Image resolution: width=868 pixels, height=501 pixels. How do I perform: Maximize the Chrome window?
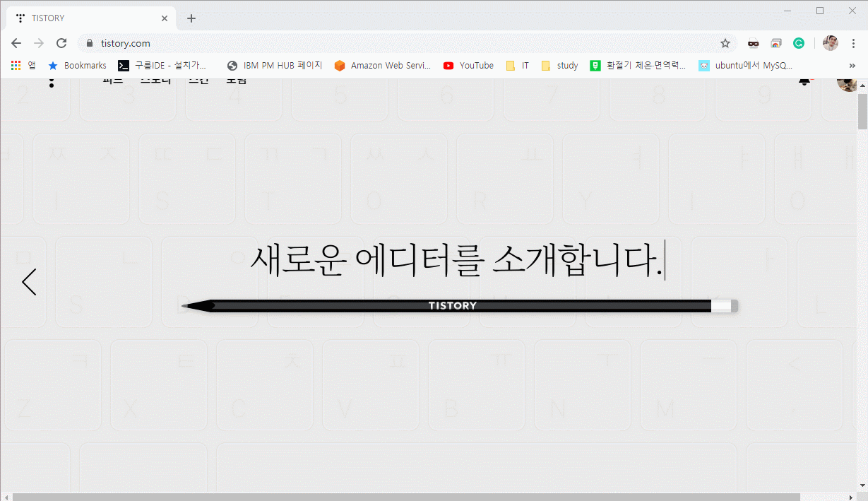tap(820, 11)
